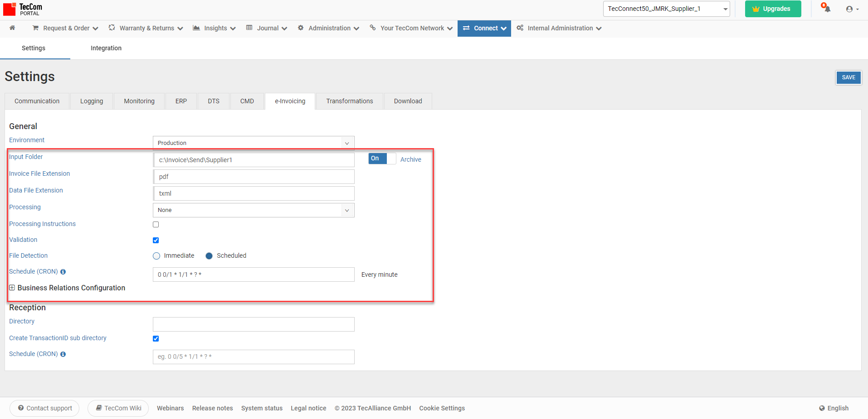
Task: Enable the Processing Instructions checkbox
Action: click(x=156, y=225)
